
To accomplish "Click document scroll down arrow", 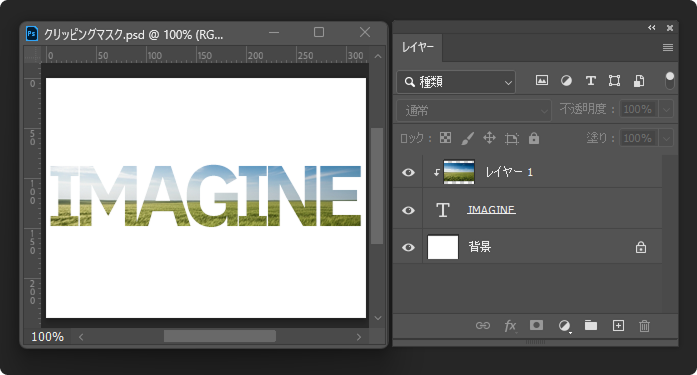I will (378, 318).
